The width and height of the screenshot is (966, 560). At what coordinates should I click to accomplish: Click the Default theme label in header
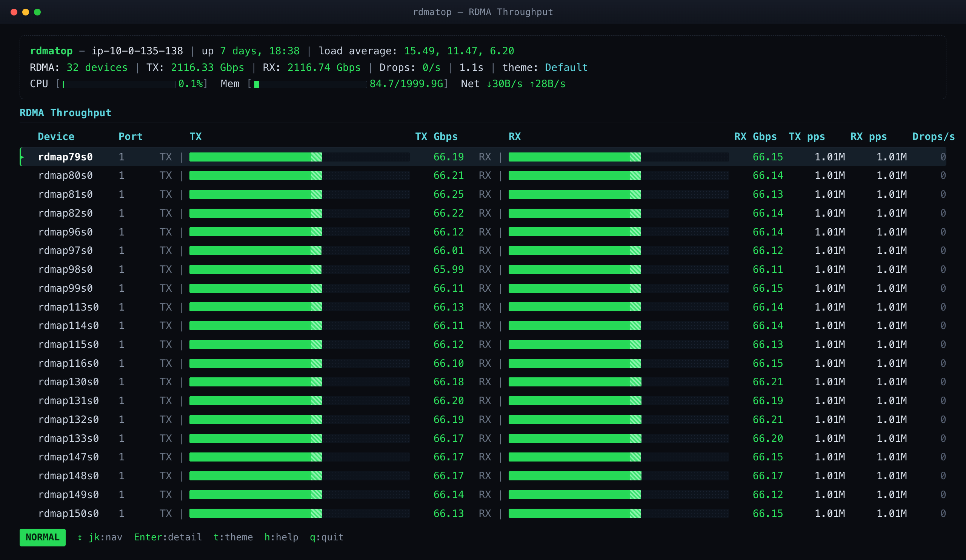[566, 68]
